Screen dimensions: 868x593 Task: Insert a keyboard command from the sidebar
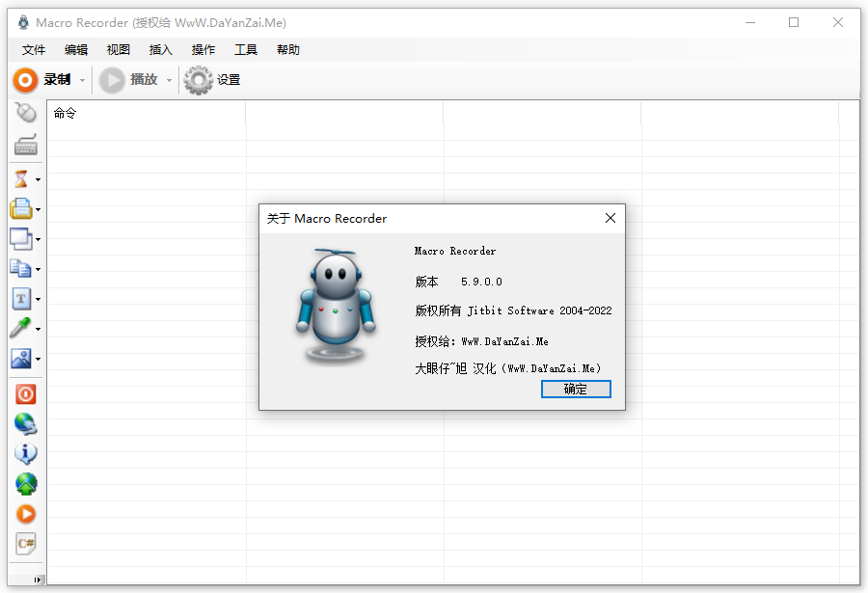(x=25, y=145)
